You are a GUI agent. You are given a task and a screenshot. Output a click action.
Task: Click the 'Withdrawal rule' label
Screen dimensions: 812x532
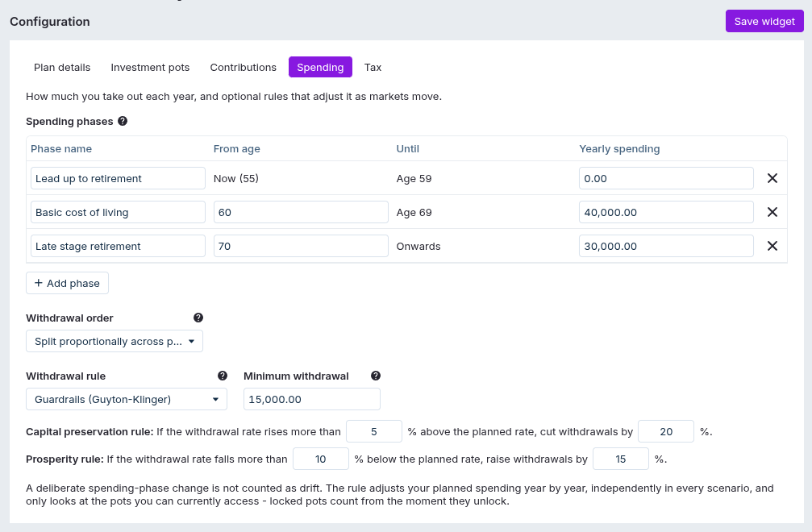tap(66, 376)
